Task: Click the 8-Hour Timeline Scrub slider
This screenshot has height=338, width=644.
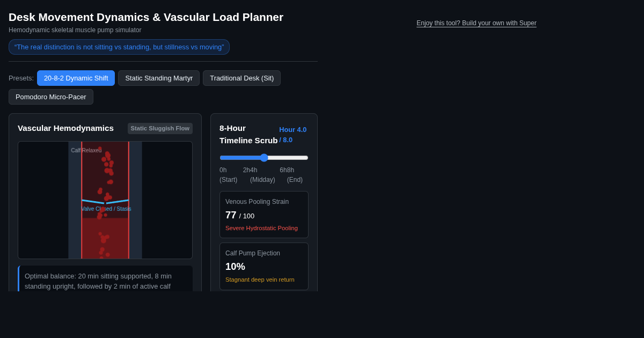Action: (x=264, y=158)
